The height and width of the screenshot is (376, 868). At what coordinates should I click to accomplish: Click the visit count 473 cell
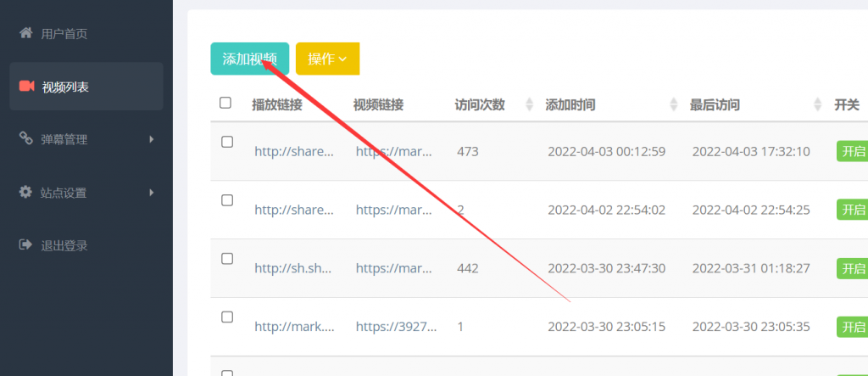pyautogui.click(x=468, y=152)
